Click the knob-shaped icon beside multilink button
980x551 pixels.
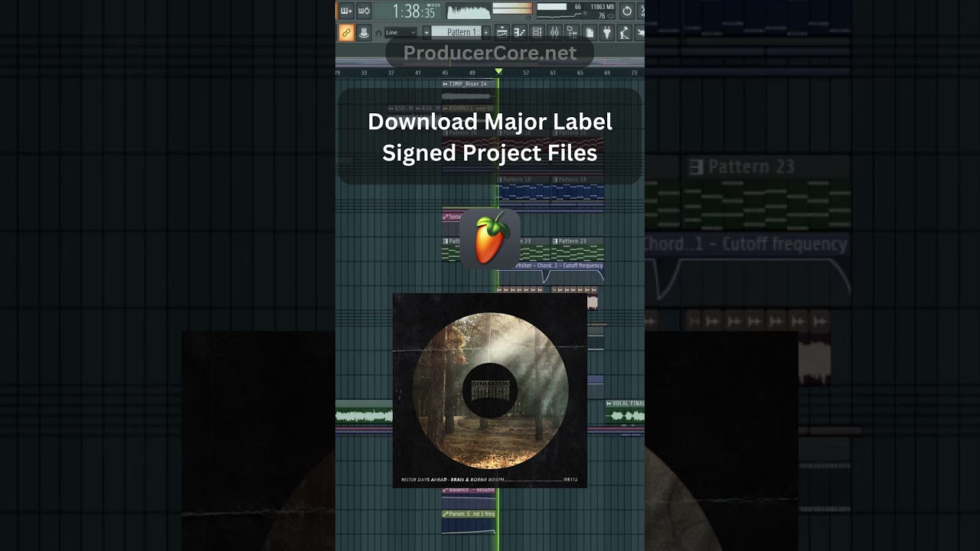pos(364,32)
